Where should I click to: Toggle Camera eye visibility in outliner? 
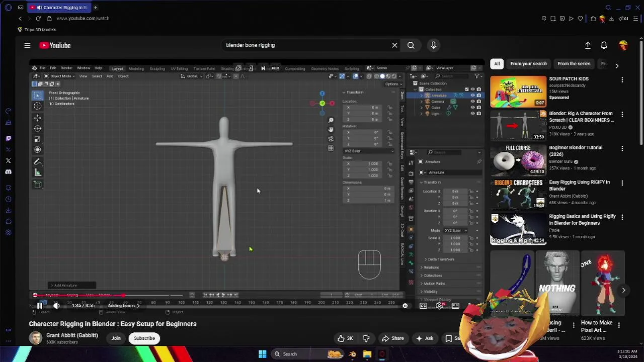472,101
